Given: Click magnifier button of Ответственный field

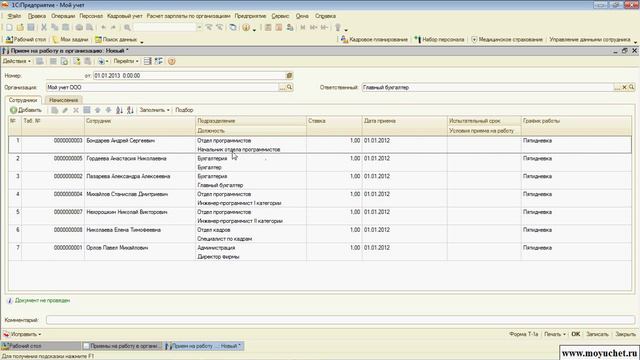Looking at the screenshot, I should (631, 87).
